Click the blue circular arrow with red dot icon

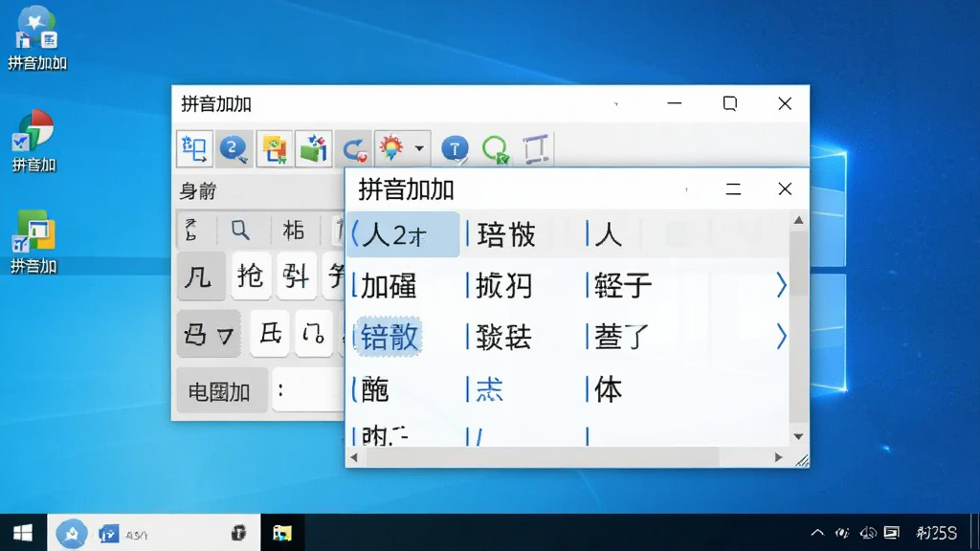click(x=354, y=149)
